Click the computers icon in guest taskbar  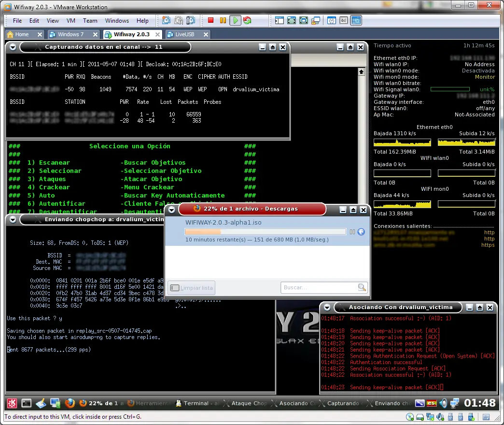pyautogui.click(x=56, y=403)
